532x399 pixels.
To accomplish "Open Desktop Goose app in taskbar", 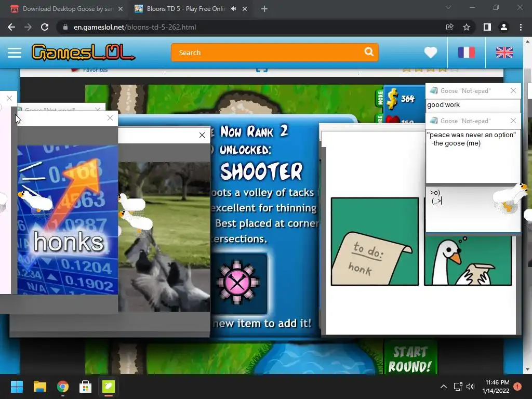I will [109, 387].
